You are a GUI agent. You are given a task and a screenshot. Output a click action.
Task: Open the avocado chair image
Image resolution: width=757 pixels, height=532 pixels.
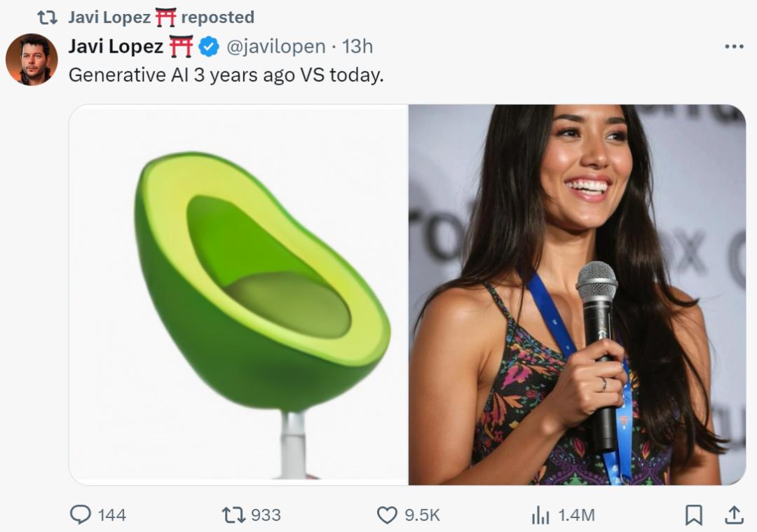pyautogui.click(x=238, y=294)
